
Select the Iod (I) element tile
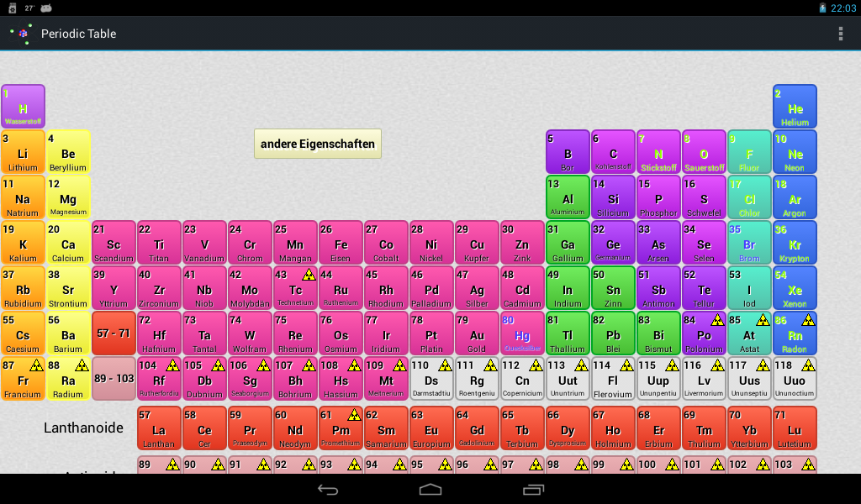pos(749,288)
